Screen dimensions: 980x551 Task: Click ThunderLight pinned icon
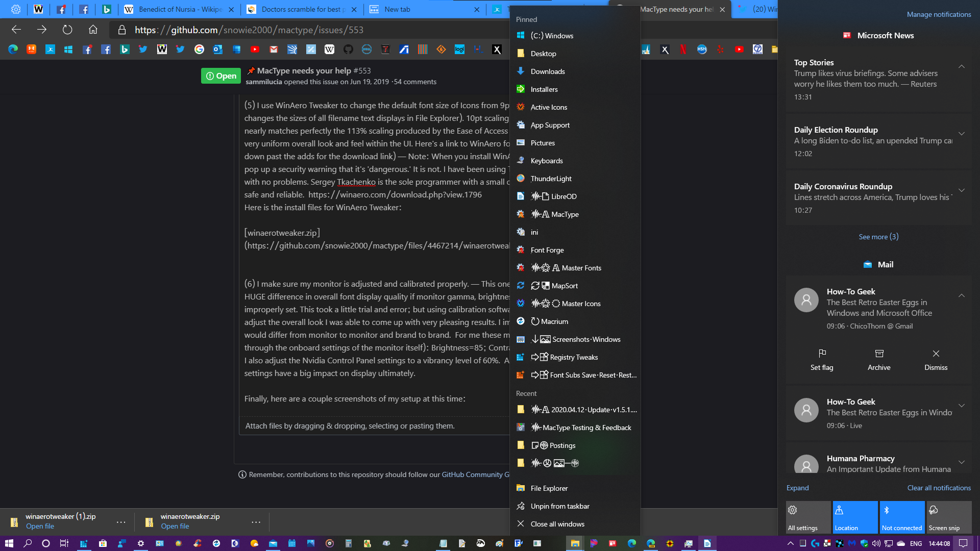(x=551, y=178)
